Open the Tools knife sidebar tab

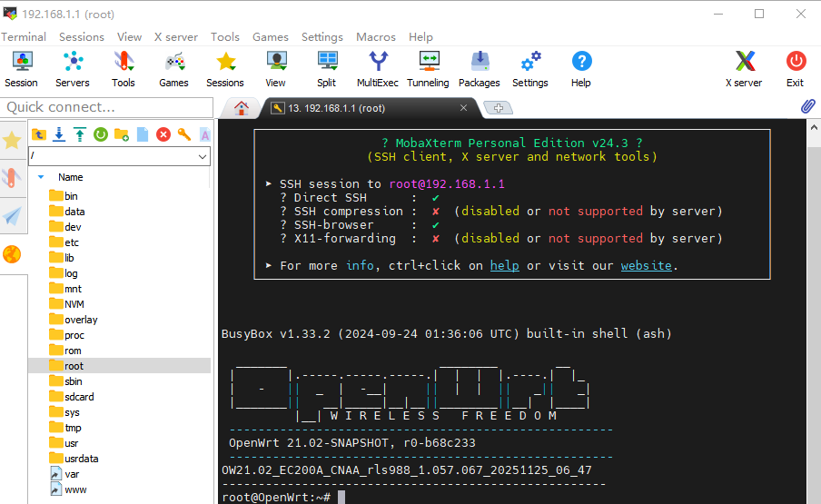tap(12, 178)
